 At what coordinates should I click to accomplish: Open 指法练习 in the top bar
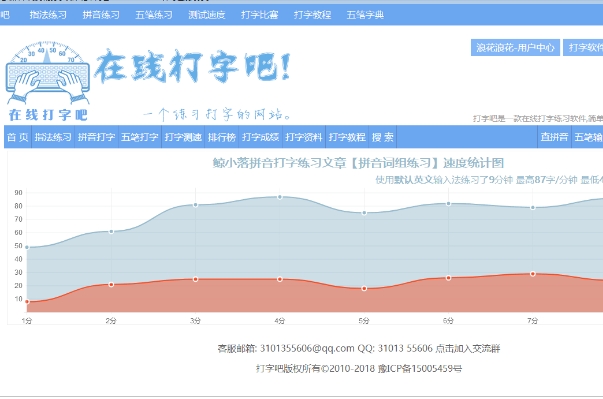48,15
